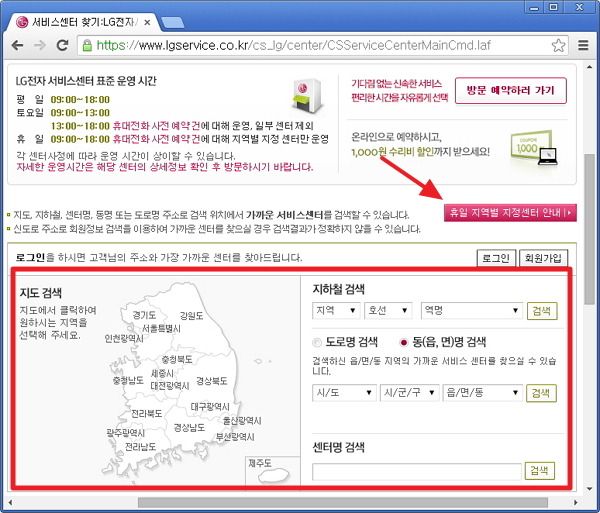Select the 서비스센터 찾기:LG전자 tab
Screen dimensions: 600x513
[x=84, y=22]
